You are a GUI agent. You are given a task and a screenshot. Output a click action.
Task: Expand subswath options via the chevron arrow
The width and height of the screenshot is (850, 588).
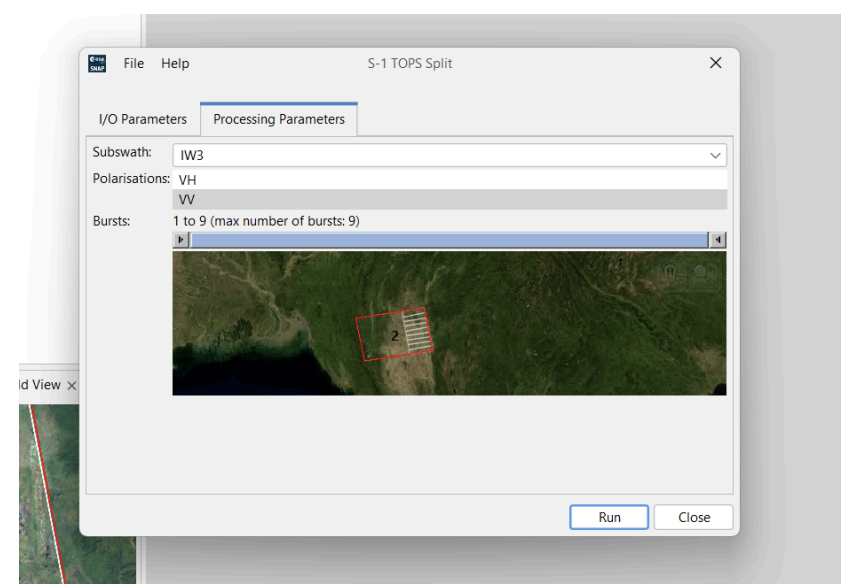(x=714, y=155)
